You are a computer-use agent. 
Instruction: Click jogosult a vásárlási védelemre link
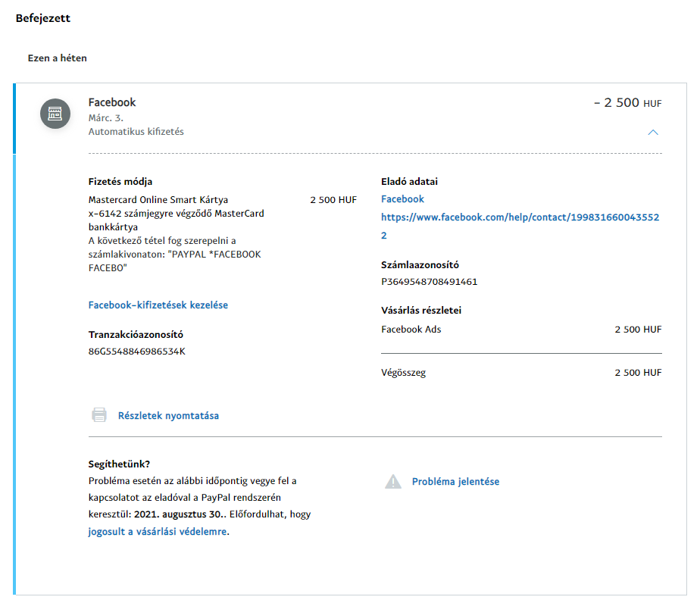pyautogui.click(x=157, y=532)
